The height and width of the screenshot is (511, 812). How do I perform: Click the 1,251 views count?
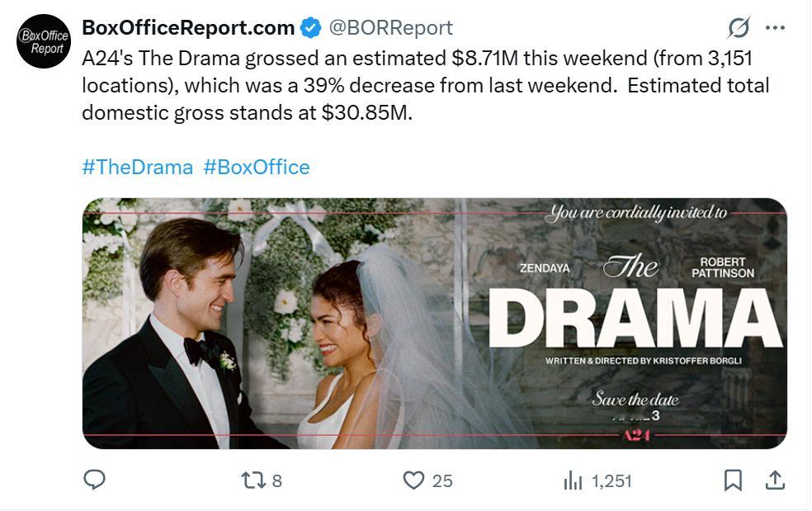tap(611, 480)
